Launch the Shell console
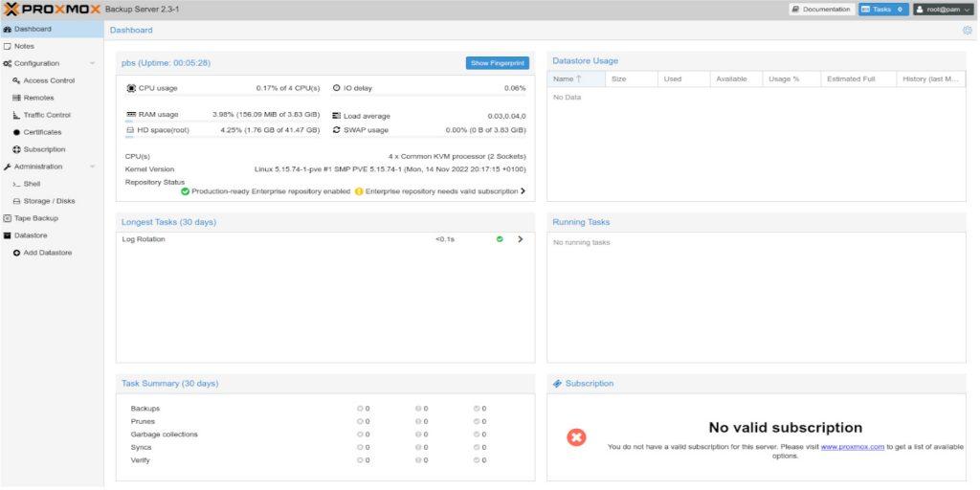 [32, 184]
